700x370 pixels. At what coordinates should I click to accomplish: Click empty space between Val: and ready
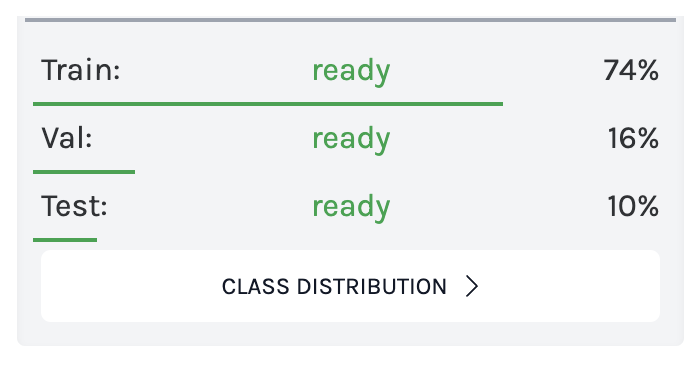(x=201, y=138)
